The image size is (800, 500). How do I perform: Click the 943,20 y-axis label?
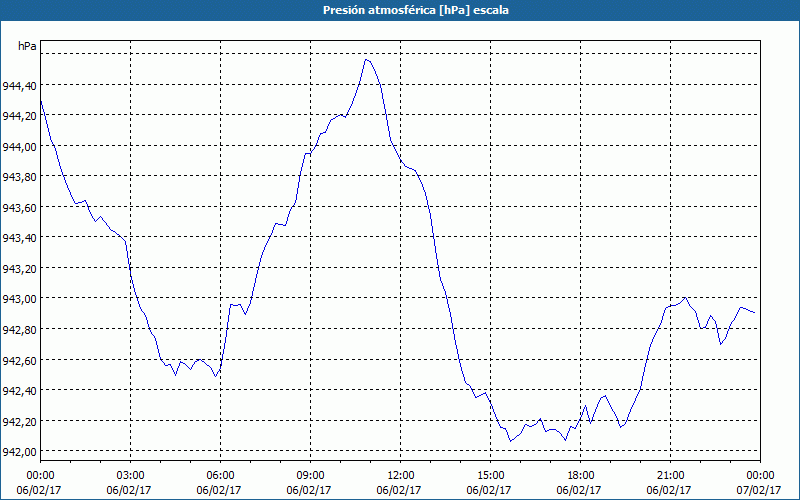pos(19,268)
